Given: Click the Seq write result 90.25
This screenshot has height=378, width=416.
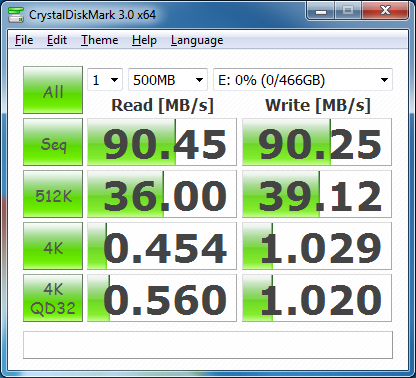Looking at the screenshot, I should click(x=317, y=142).
